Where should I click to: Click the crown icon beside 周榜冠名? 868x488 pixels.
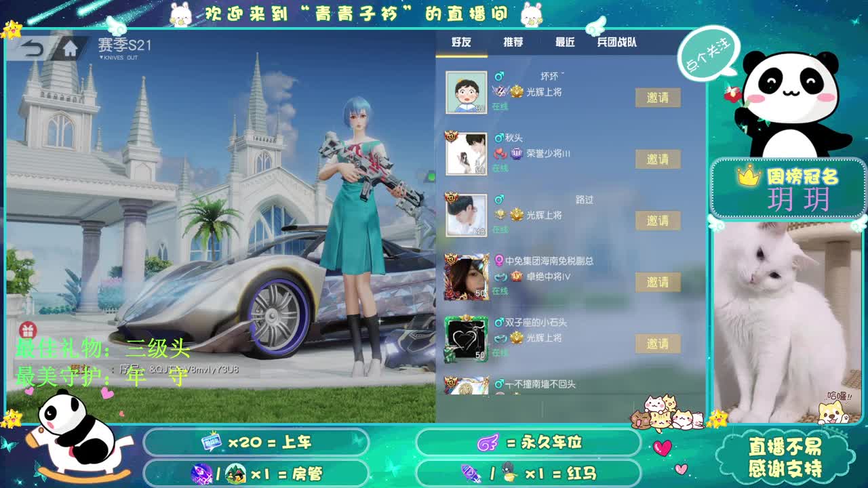(x=749, y=177)
